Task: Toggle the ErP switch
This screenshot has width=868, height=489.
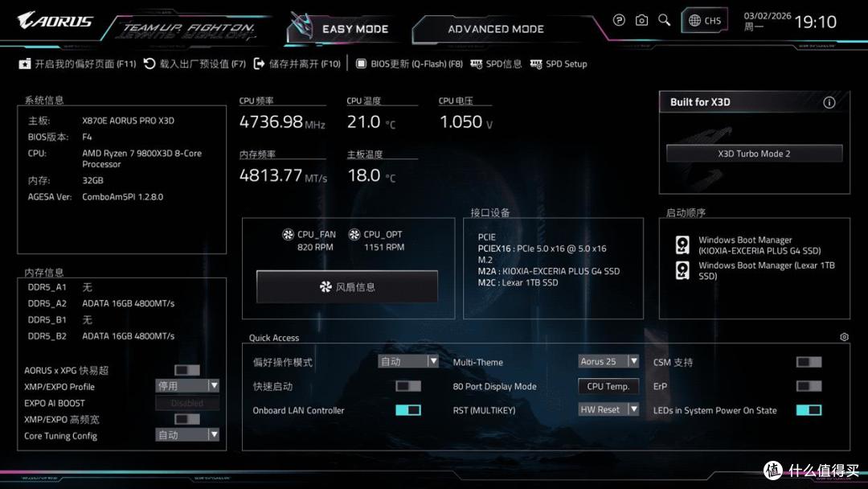Action: (x=809, y=386)
